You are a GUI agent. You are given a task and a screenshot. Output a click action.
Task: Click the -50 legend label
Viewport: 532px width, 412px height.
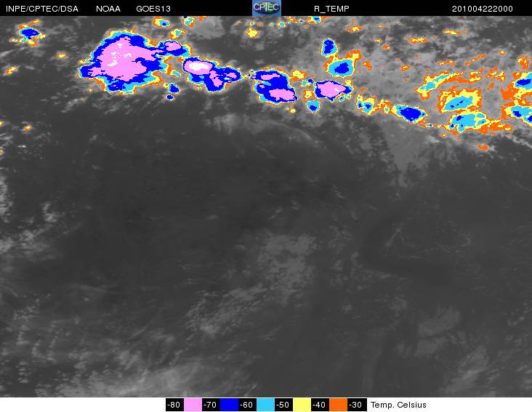pyautogui.click(x=283, y=405)
